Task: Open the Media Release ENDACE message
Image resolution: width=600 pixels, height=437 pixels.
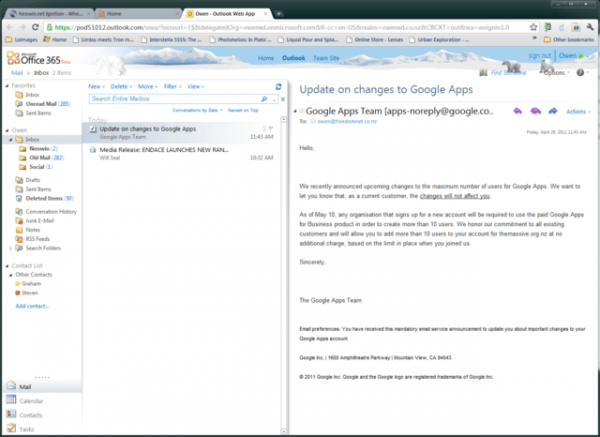Action: coord(181,153)
